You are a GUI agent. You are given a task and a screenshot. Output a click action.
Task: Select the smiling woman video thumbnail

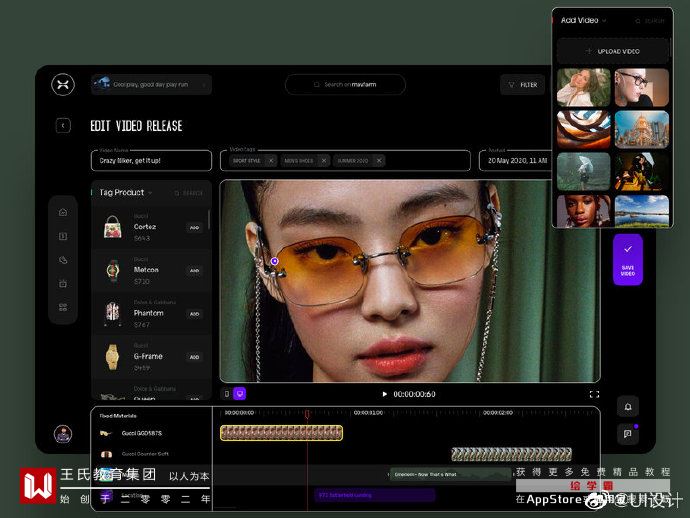coord(584,87)
